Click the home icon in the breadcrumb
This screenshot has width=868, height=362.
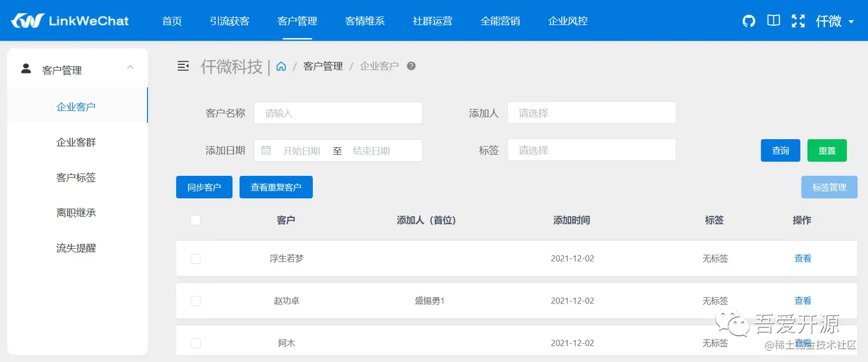[281, 66]
